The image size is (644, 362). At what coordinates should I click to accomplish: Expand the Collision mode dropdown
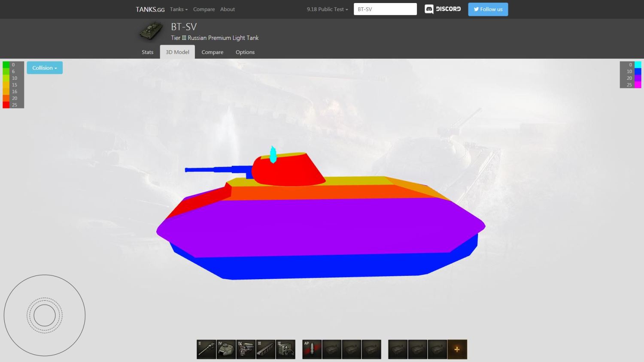45,68
